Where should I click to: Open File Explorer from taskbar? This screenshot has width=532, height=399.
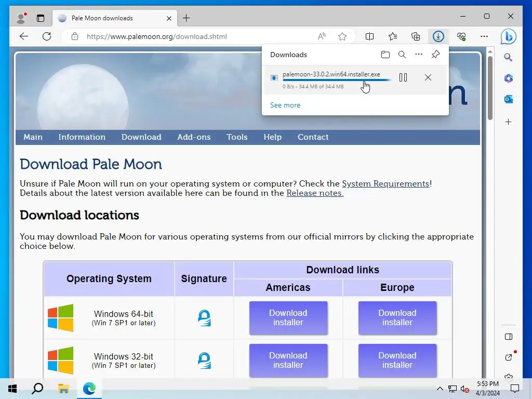click(63, 389)
